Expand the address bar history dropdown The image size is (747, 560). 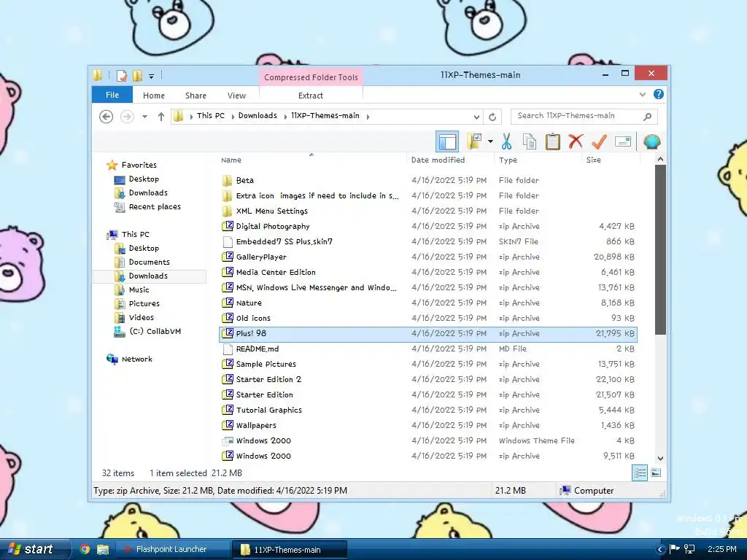(x=476, y=117)
